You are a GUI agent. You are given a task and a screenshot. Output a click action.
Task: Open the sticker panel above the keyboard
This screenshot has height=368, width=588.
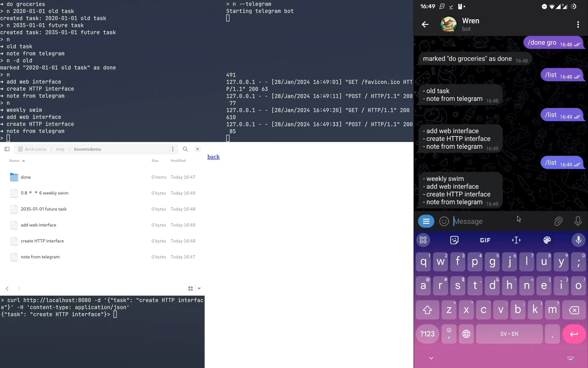pos(454,240)
